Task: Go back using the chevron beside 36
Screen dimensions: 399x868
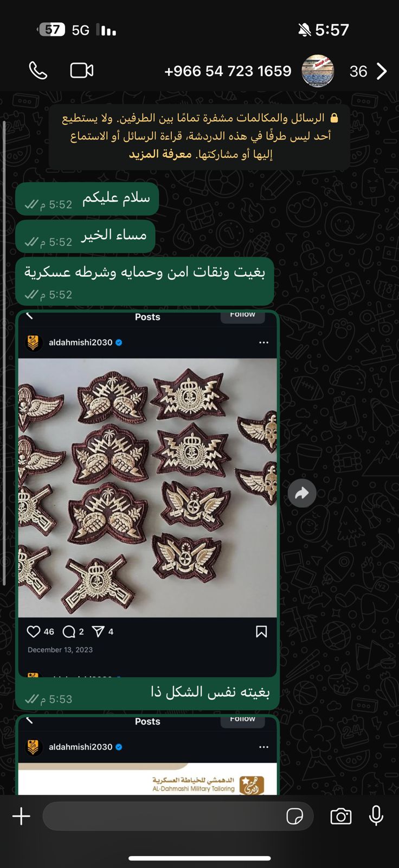Action: point(382,71)
